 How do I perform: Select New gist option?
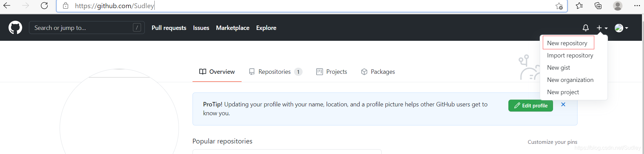pyautogui.click(x=558, y=68)
